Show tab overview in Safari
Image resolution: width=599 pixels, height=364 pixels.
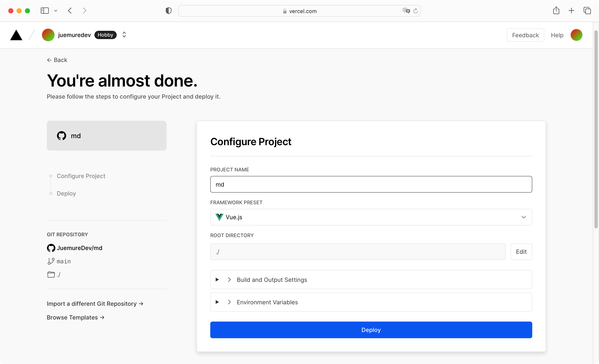click(587, 11)
